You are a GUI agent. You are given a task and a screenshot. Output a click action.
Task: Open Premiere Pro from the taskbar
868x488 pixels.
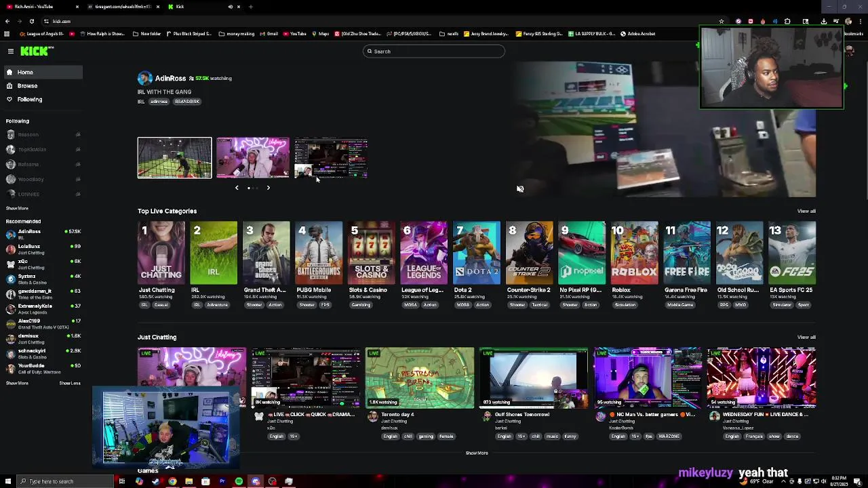222,481
